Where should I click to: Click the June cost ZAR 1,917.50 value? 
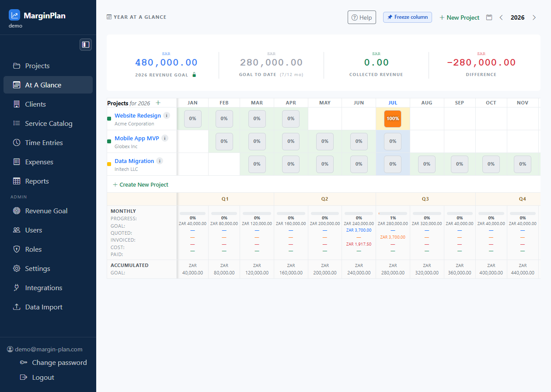coord(359,244)
